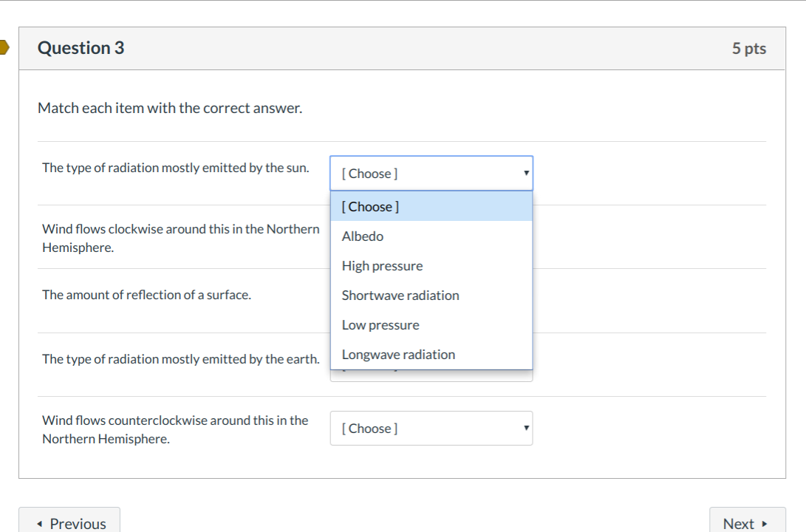Screen dimensions: 806x532
Task: Choose Albedo from the dropdown list
Action: [431, 236]
